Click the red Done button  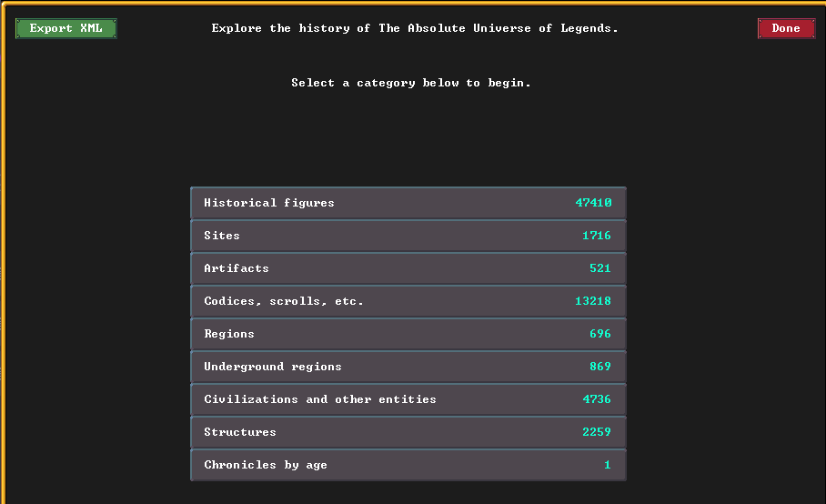tap(786, 28)
